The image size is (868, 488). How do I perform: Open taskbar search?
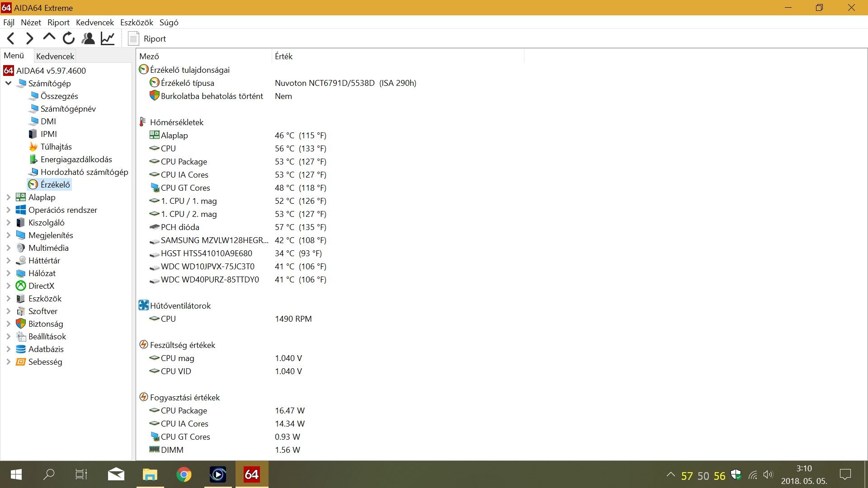click(48, 474)
